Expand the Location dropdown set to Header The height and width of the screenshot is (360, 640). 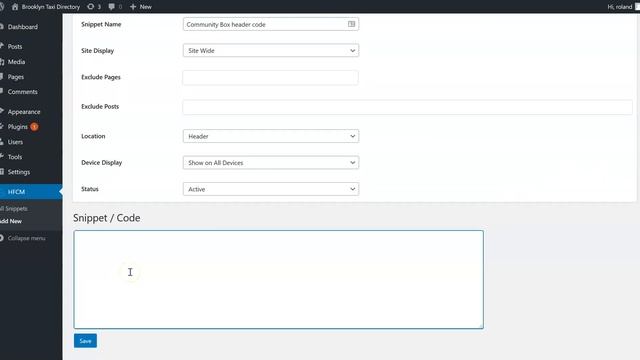(271, 136)
